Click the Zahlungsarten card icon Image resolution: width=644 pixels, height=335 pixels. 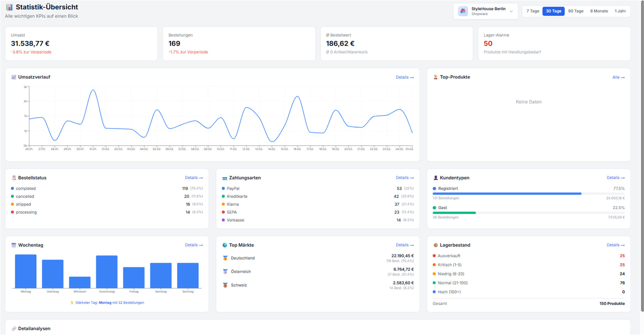pos(225,178)
